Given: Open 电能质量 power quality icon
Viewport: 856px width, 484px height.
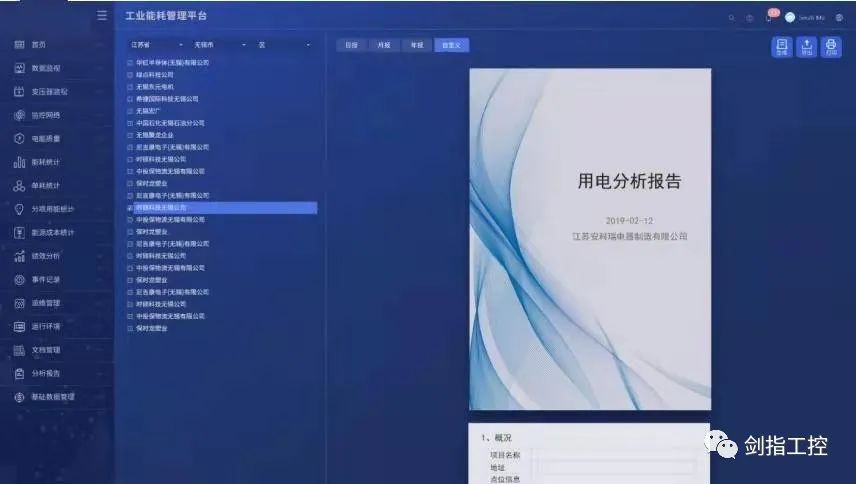Looking at the screenshot, I should (x=19, y=139).
